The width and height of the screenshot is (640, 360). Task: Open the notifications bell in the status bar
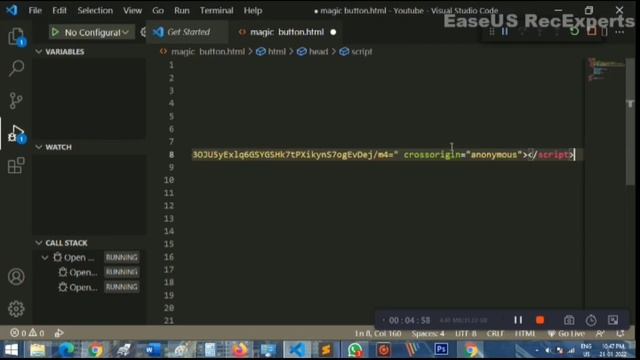pos(620,333)
